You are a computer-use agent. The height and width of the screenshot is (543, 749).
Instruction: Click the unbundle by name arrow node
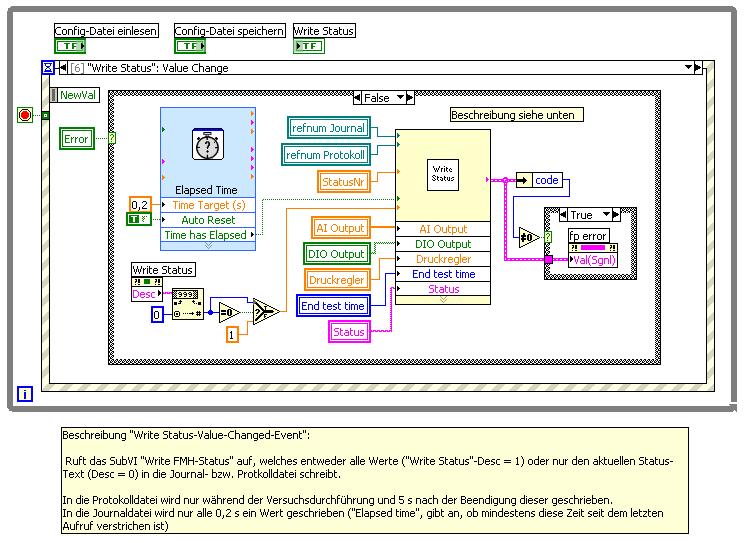(x=524, y=180)
